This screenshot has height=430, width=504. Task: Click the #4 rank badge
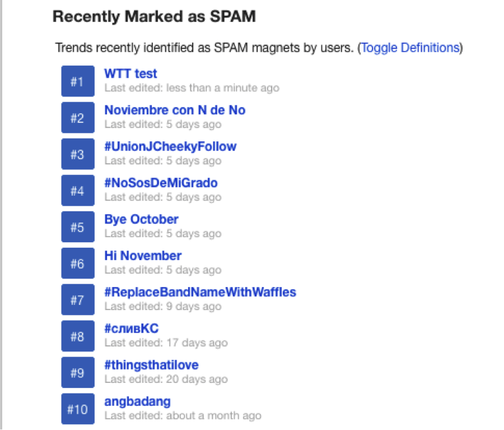tap(78, 190)
